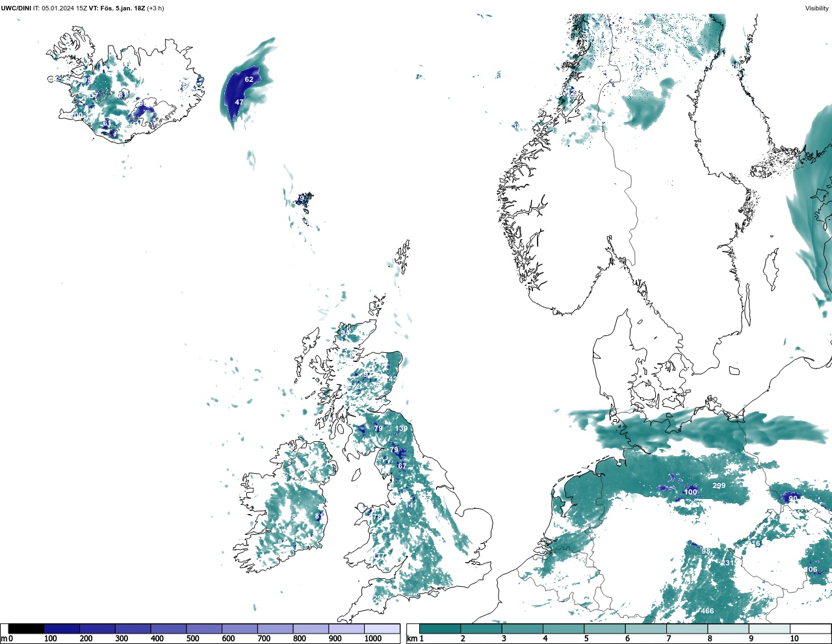
Task: Click the dark navy 100–200 m legend swatch
Action: point(62,628)
